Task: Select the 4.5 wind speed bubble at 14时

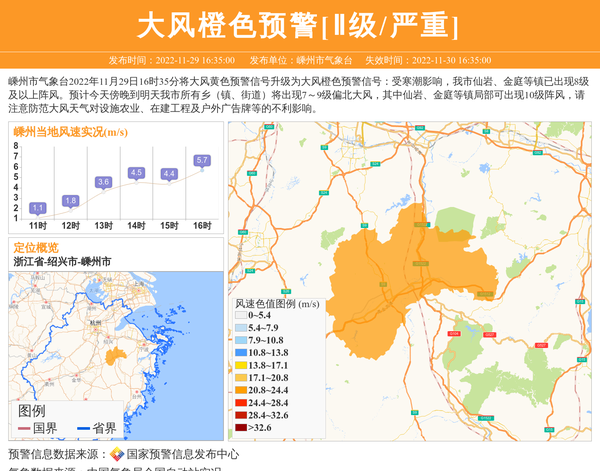Action: [136, 173]
